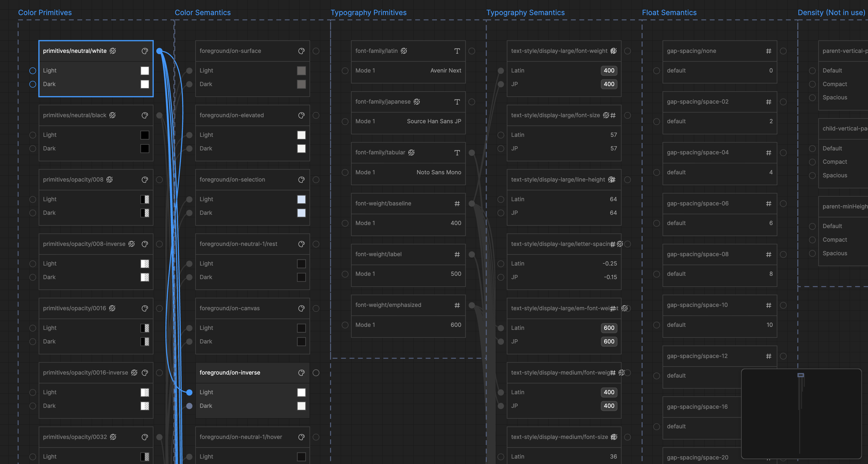Image resolution: width=868 pixels, height=464 pixels.
Task: Click number type hash icon on font-weight/baseline
Action: pyautogui.click(x=457, y=203)
